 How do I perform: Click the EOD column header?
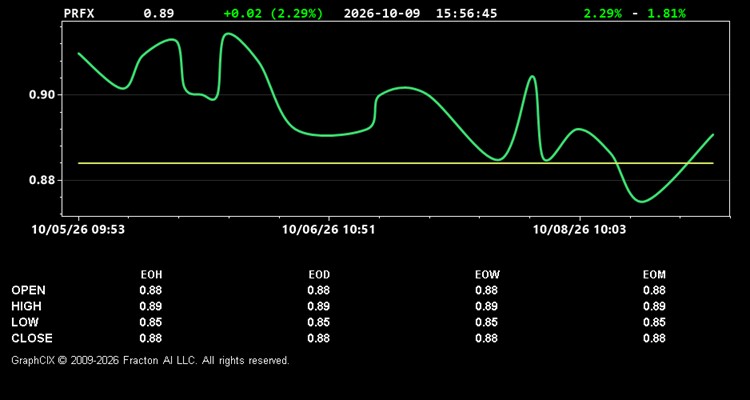click(x=319, y=275)
